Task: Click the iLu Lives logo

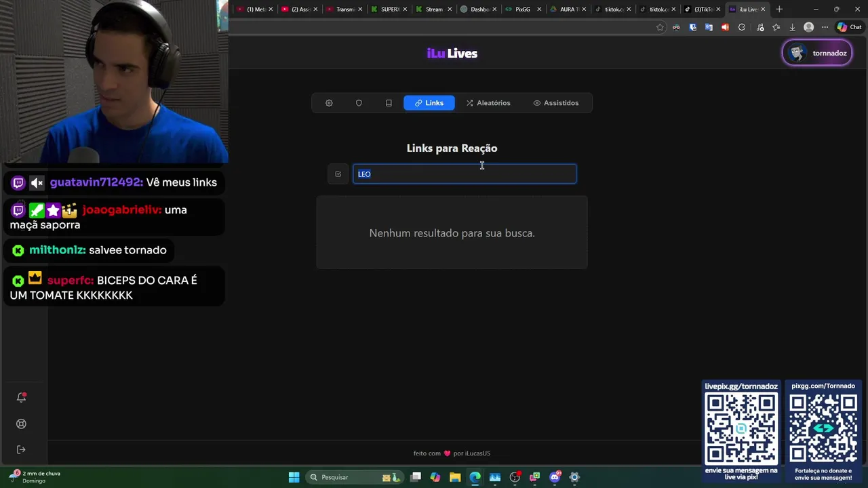Action: (x=452, y=54)
